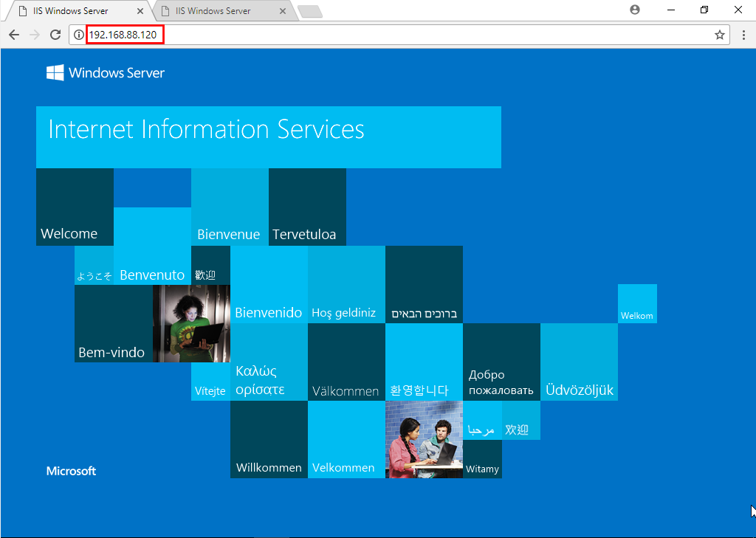Click the forward navigation arrow
Viewport: 756px width, 538px height.
tap(34, 34)
